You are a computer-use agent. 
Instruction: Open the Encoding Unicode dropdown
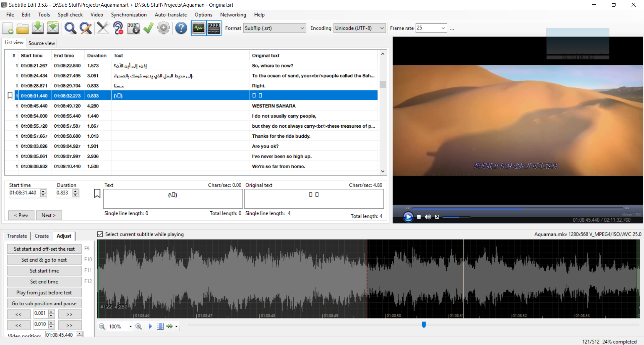(x=382, y=28)
